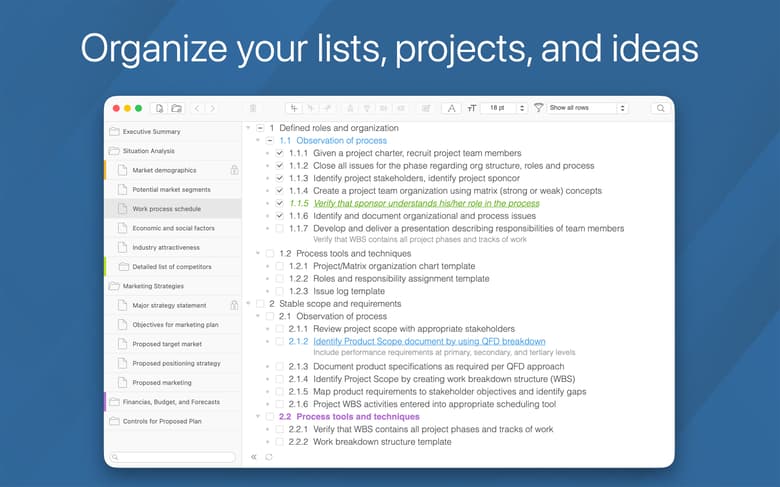Open the 'Show all rows' dropdown

point(588,108)
